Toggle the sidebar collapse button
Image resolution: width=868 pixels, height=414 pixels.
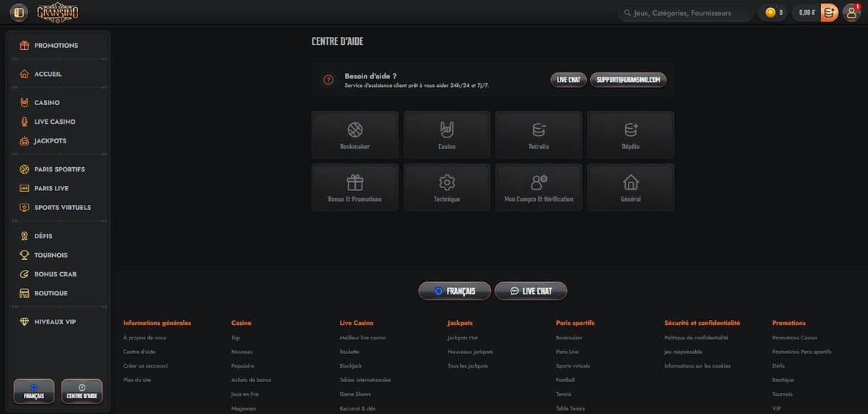19,12
